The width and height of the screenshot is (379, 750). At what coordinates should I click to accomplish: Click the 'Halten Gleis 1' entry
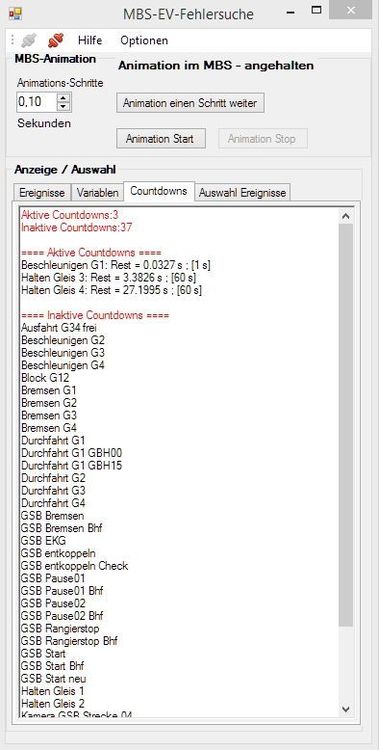click(x=53, y=691)
